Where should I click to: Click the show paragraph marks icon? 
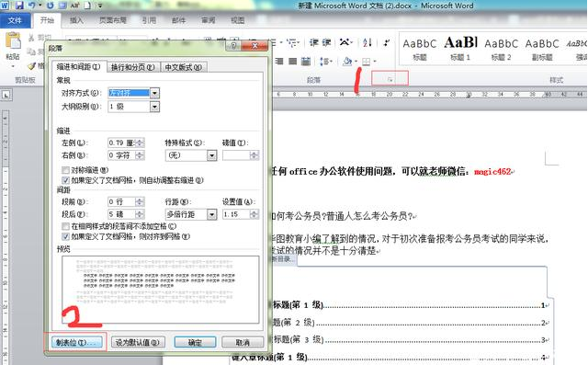[x=386, y=42]
